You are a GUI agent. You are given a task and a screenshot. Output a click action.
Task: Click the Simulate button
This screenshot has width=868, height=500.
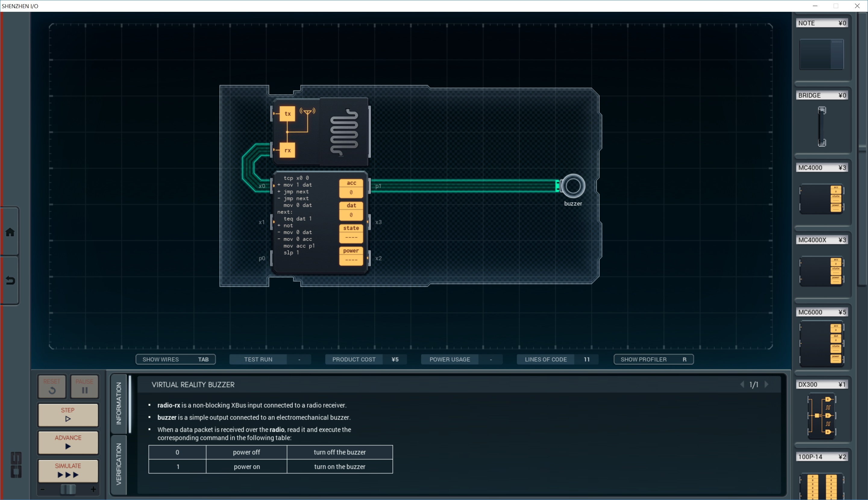click(x=68, y=470)
